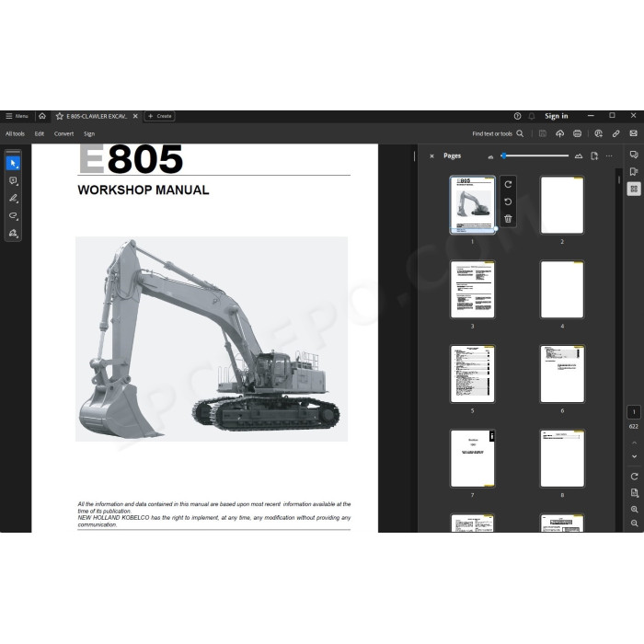
Task: Click the WORKSHOP MANUAL heading
Action: pos(144,190)
